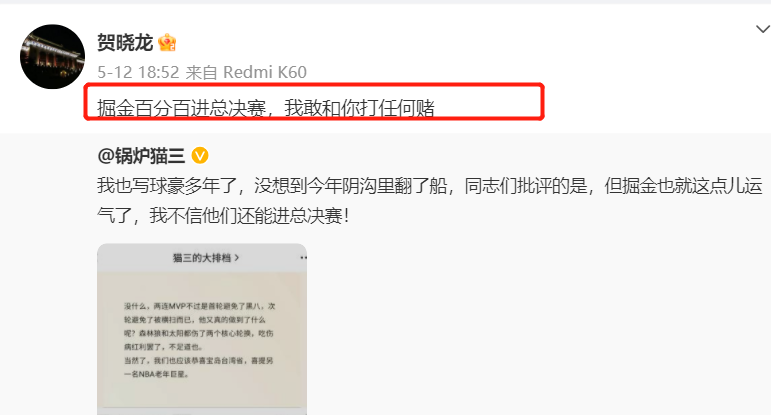Image resolution: width=771 pixels, height=415 pixels.
Task: Click the 两连MVP paragraph inside the image
Action: click(x=199, y=326)
